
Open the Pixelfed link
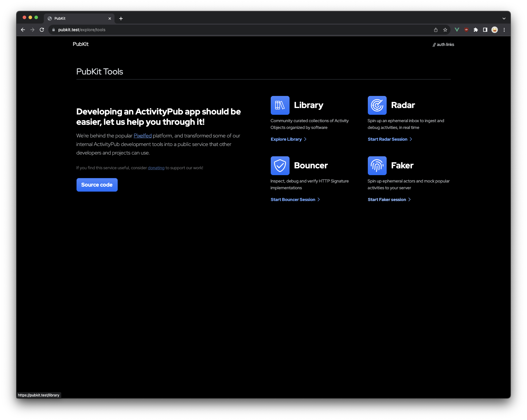(x=143, y=136)
